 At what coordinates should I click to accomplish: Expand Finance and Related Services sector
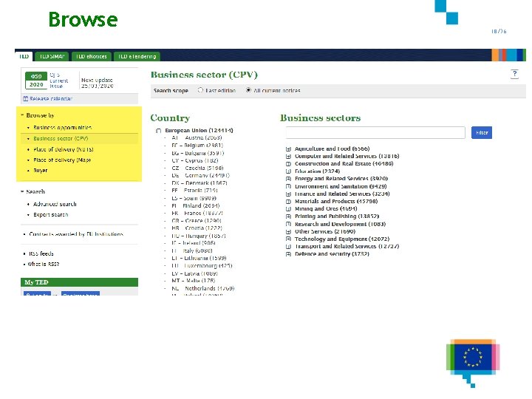[288, 194]
